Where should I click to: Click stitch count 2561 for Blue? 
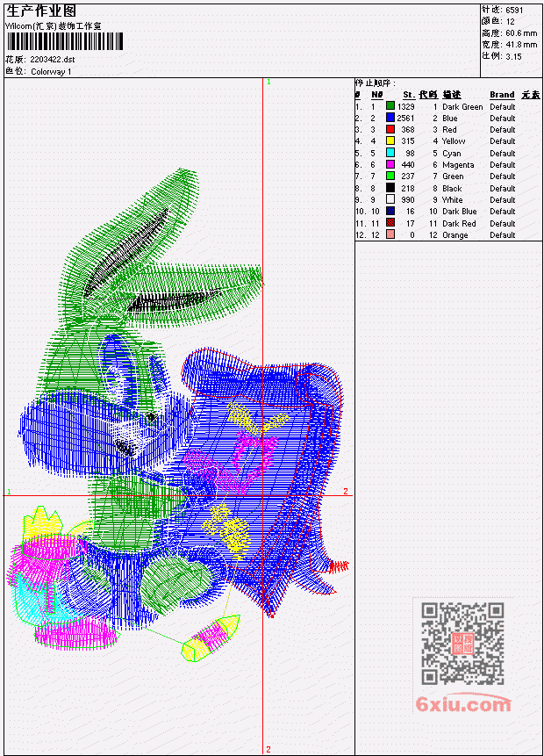point(405,119)
